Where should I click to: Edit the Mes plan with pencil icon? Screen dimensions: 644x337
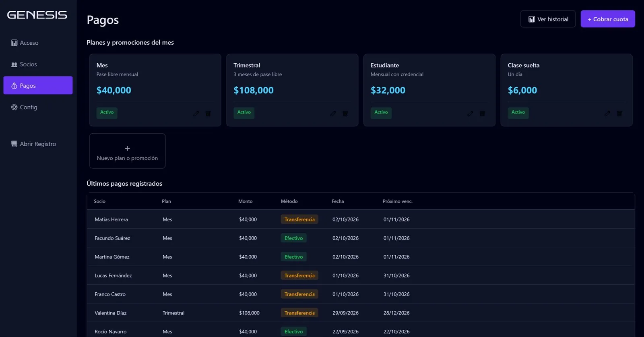click(x=196, y=114)
